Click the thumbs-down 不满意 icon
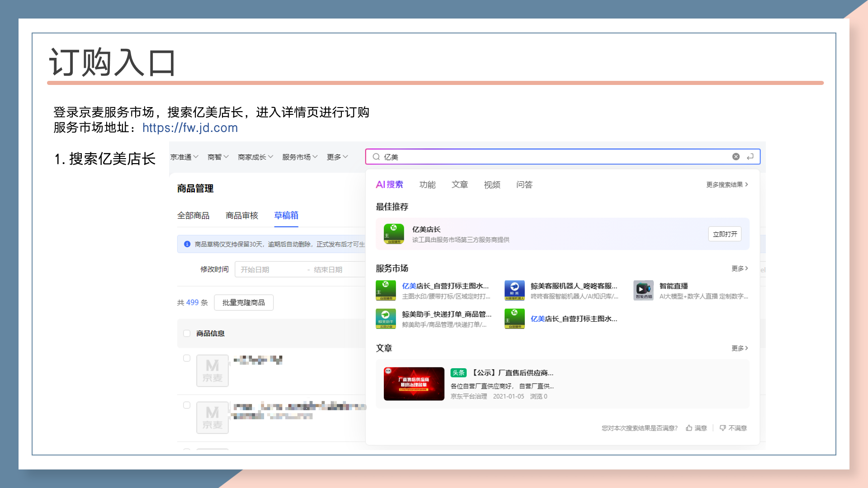The height and width of the screenshot is (488, 868). [x=723, y=428]
